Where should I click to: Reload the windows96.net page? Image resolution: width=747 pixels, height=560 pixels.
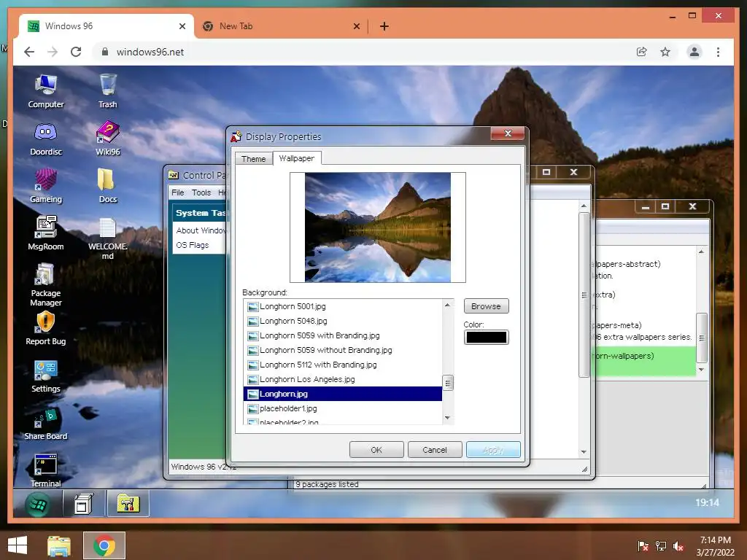click(x=76, y=52)
